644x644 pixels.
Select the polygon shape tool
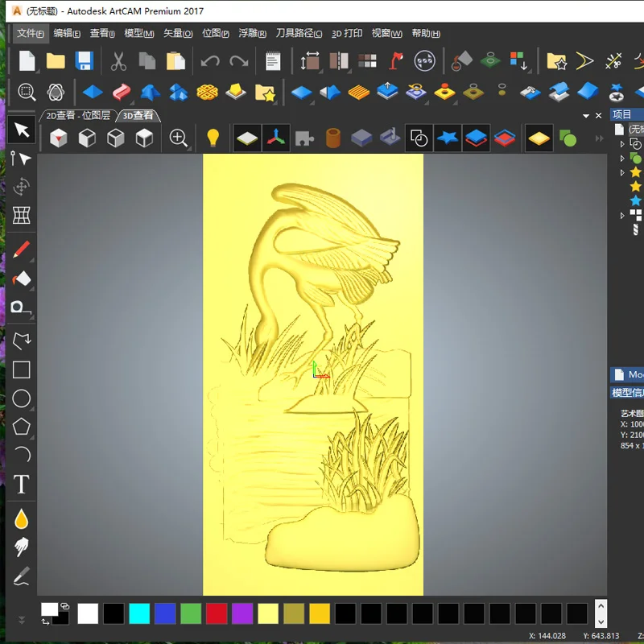tap(21, 427)
